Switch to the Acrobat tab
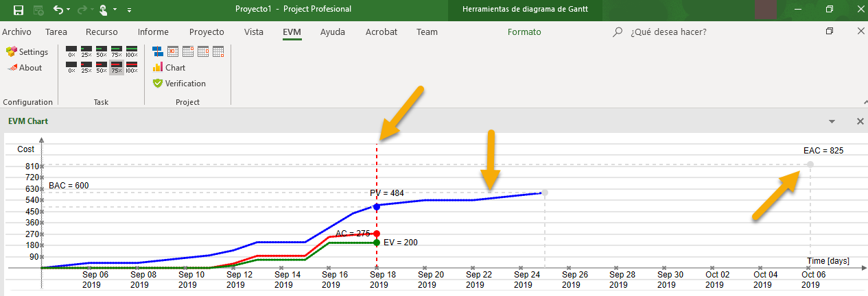The height and width of the screenshot is (296, 868). click(381, 32)
